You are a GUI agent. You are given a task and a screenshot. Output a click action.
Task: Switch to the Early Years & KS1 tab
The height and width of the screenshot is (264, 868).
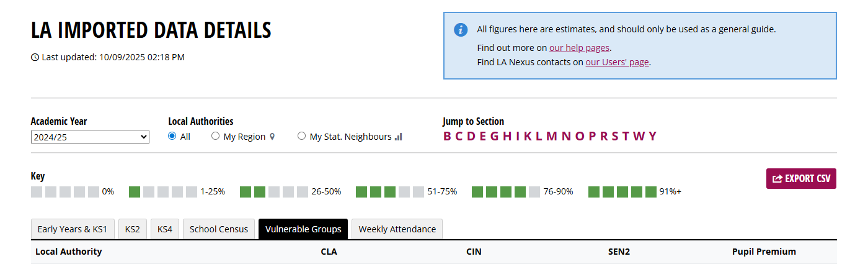73,229
